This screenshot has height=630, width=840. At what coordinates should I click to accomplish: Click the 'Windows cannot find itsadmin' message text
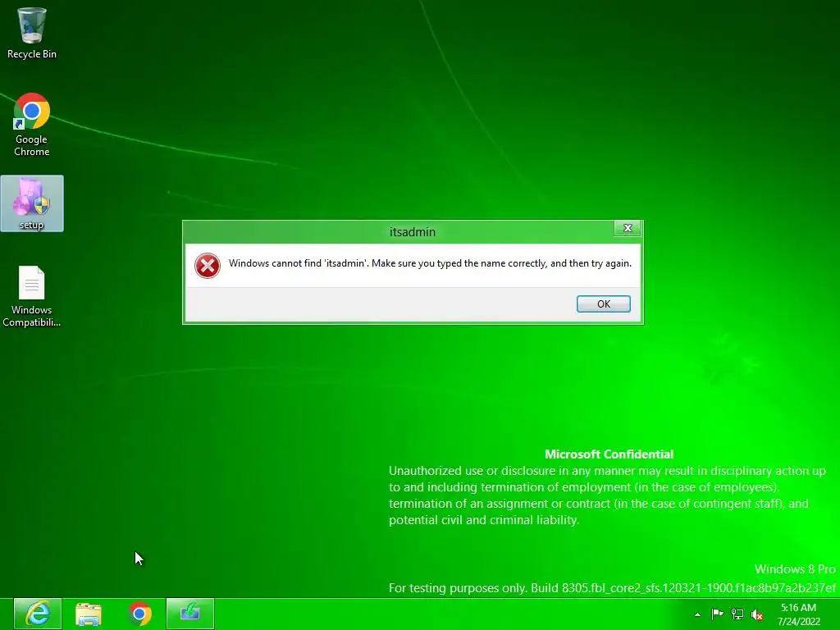point(430,263)
